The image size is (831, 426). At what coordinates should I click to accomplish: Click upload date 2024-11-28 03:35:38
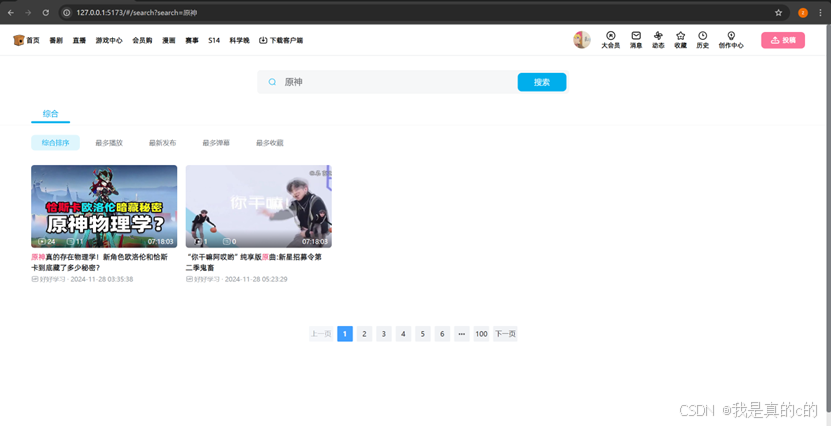coord(102,279)
